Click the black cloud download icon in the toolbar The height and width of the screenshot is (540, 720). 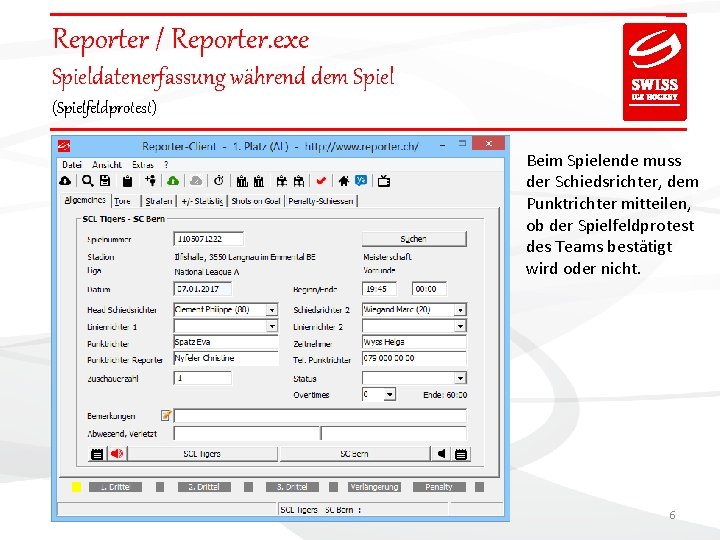pos(65,181)
